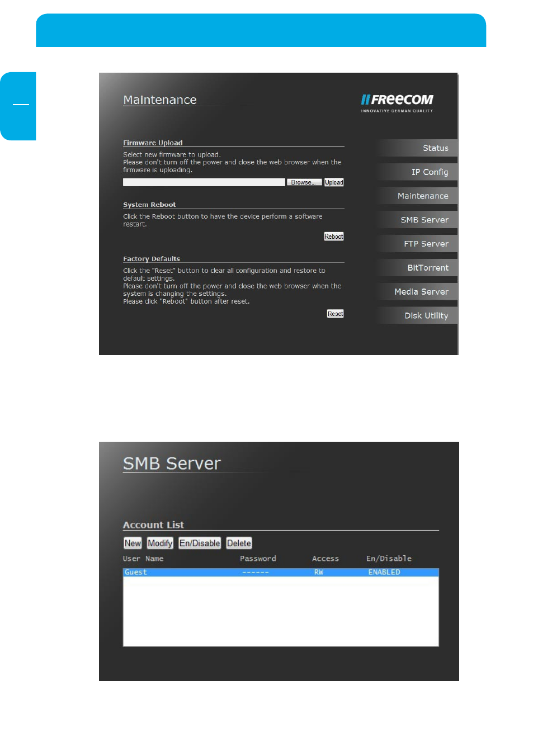Create a New SMB account

pos(133,543)
